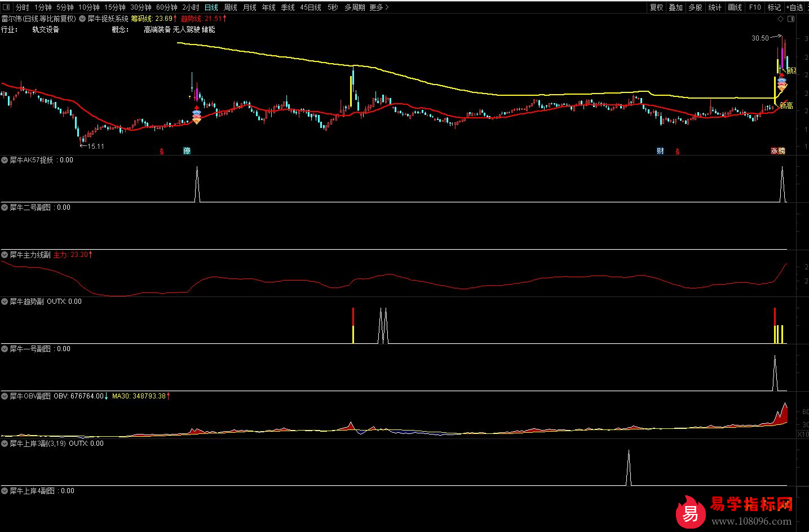Screen dimensions: 809x532
Task: Click the red $ marker beside 财
Action: coord(677,152)
